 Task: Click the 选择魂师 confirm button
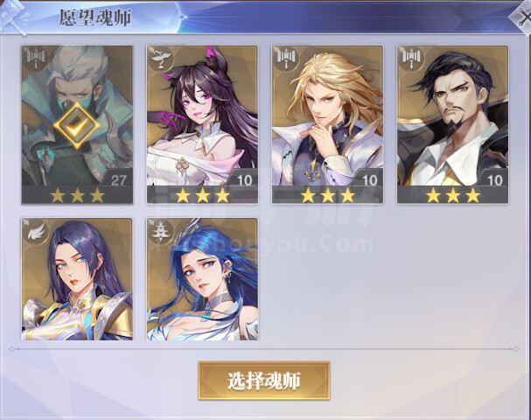[x=264, y=381]
